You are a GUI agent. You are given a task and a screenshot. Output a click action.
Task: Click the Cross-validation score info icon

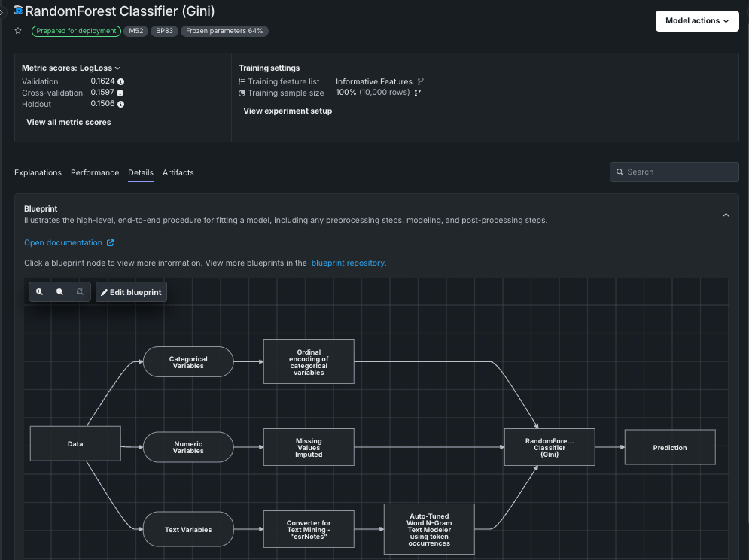[120, 93]
